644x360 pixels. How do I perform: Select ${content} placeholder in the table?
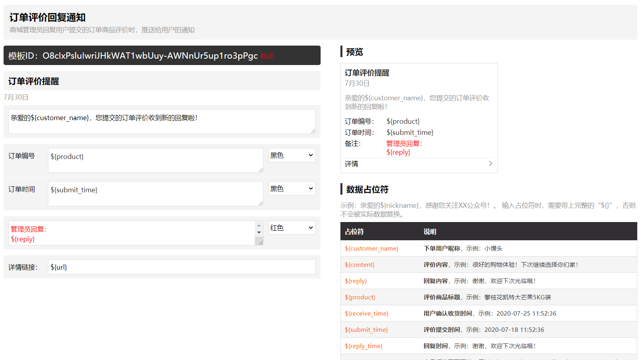point(359,265)
